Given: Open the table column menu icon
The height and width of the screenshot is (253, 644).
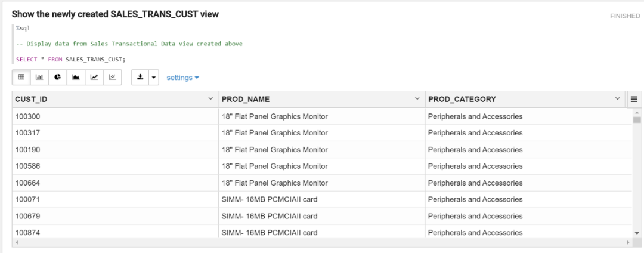Looking at the screenshot, I should pos(634,99).
